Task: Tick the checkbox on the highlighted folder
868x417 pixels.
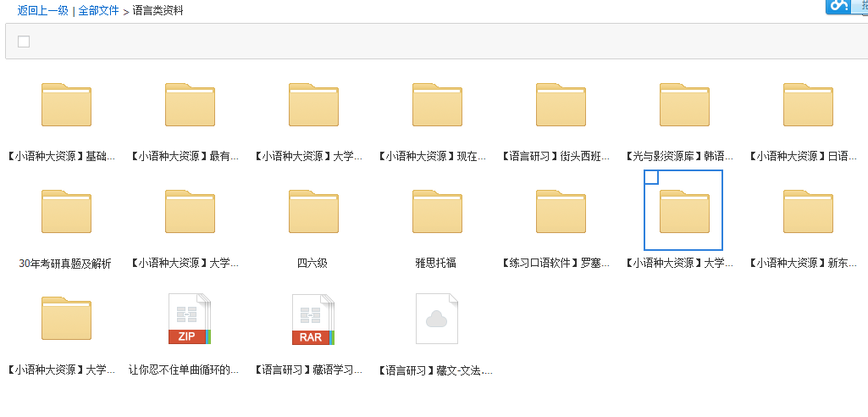Action: (651, 176)
